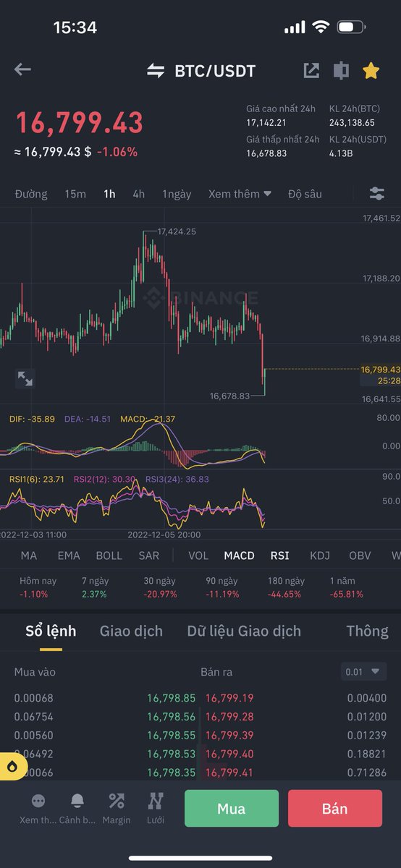Open chart settings sliders icon
Screen dimensions: 401x868
(x=376, y=193)
